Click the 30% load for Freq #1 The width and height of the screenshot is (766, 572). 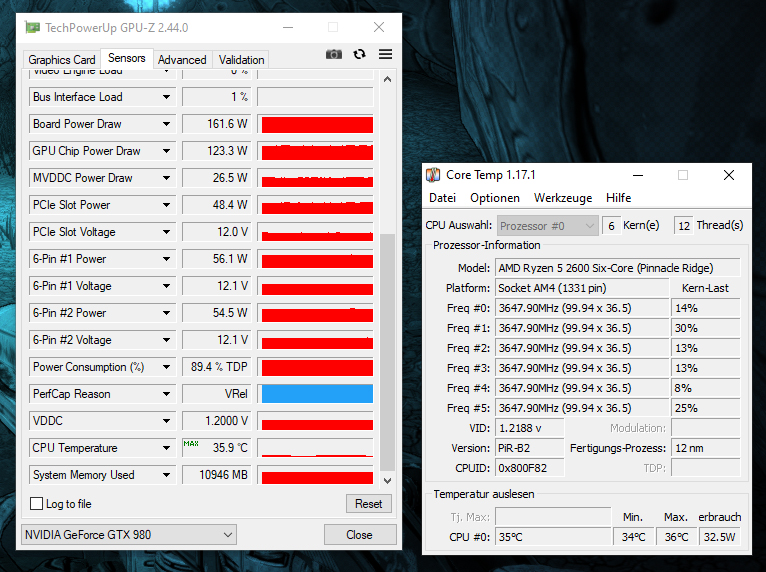[705, 328]
